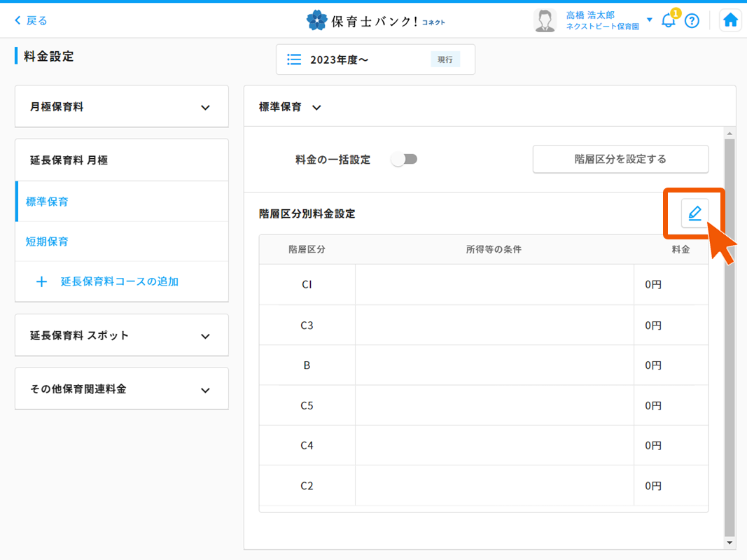This screenshot has height=560, width=747.
Task: Navigate home via the house icon
Action: click(730, 20)
